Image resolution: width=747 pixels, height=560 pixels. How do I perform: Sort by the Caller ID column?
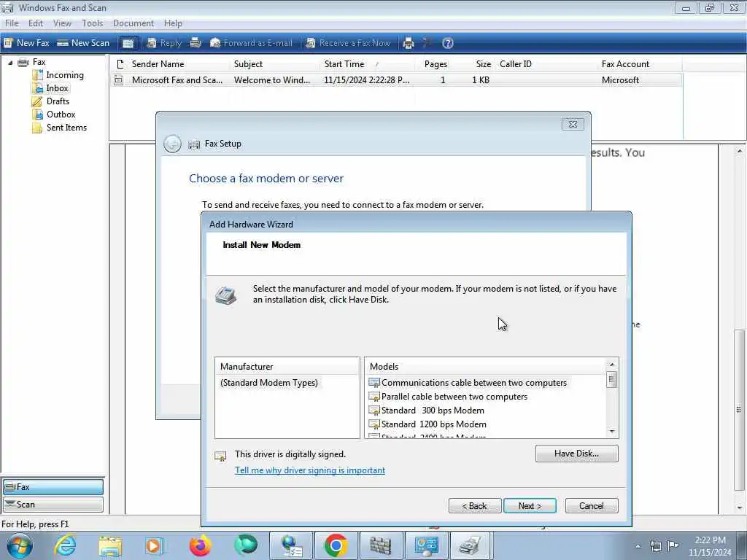click(546, 64)
